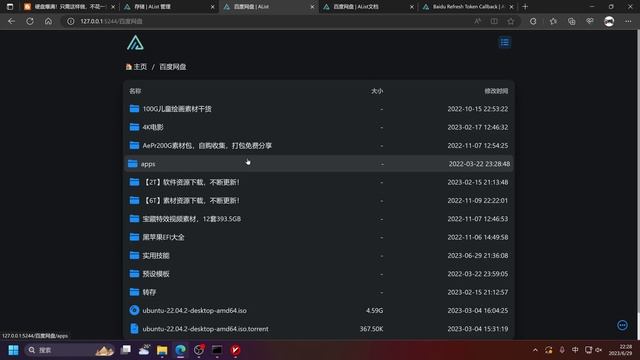Click the file icon of ubuntu torrent

pos(134,329)
